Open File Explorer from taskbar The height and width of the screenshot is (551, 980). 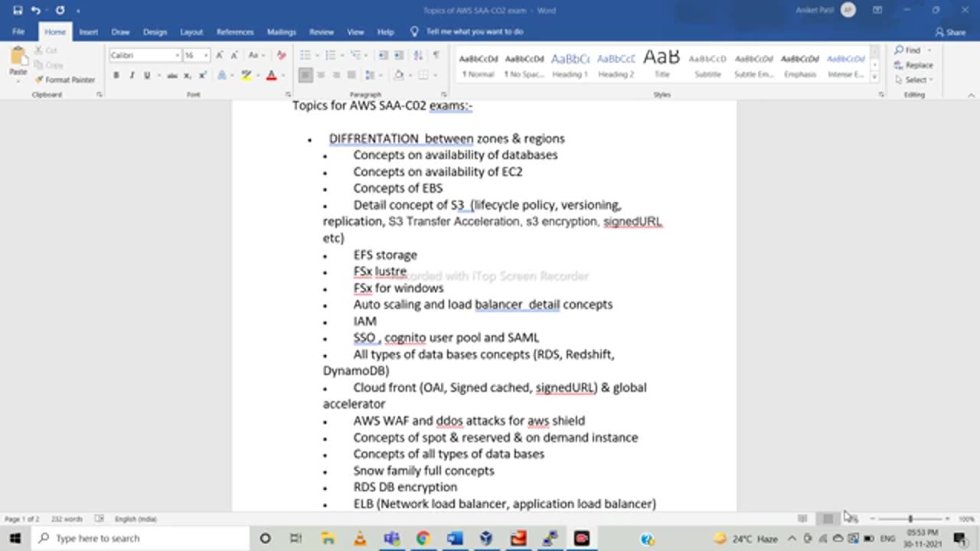(328, 538)
